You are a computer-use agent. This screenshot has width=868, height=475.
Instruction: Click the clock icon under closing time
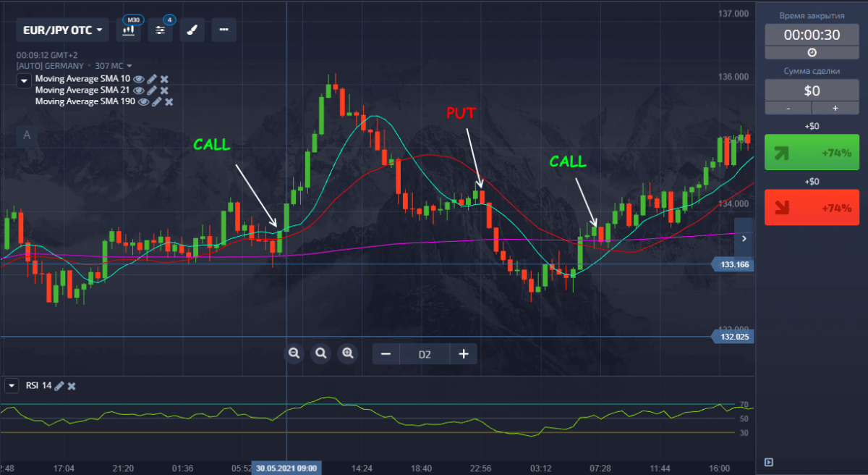(x=812, y=53)
